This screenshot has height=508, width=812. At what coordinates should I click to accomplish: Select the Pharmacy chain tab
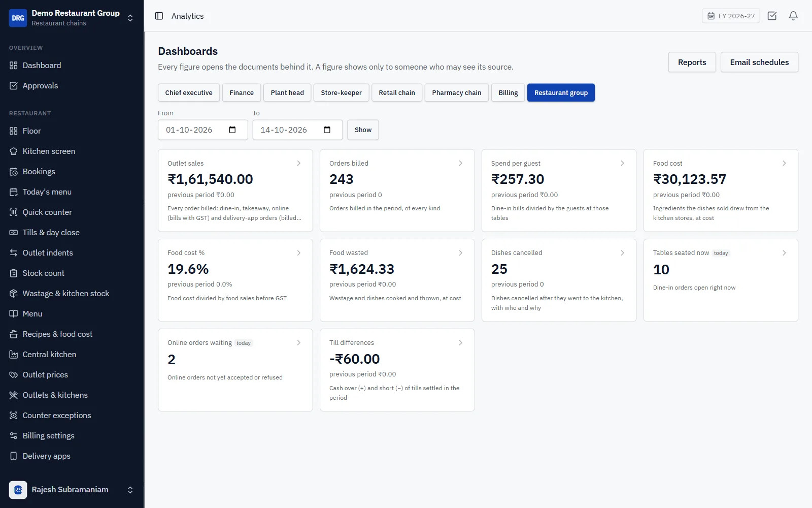(x=457, y=92)
